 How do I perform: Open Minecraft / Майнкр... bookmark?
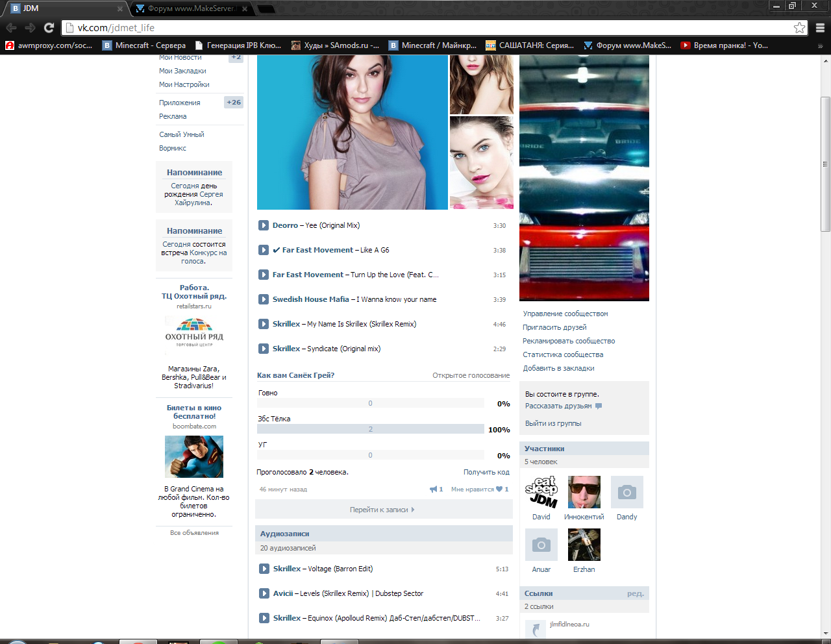432,45
